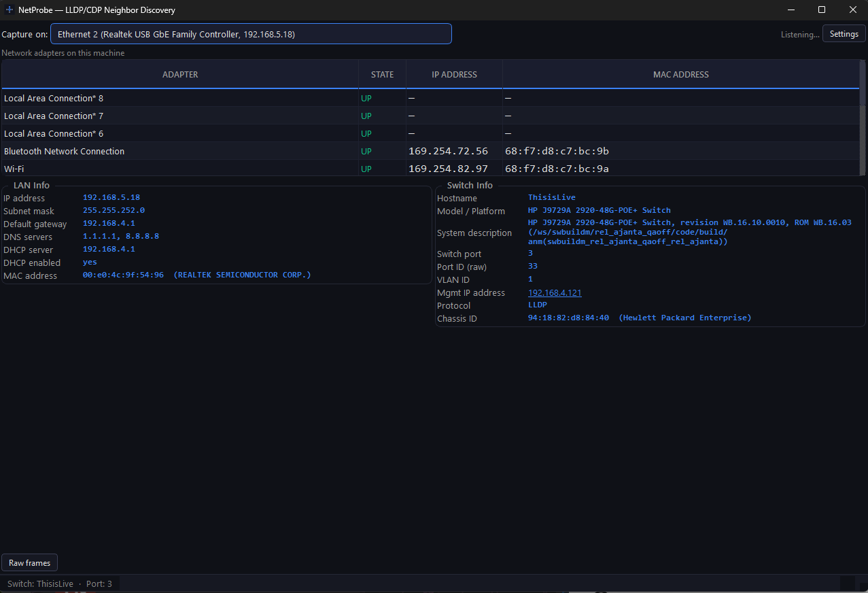The image size is (868, 593).
Task: Open the Mgmt IP address link 192.168.4.121
Action: click(x=555, y=292)
